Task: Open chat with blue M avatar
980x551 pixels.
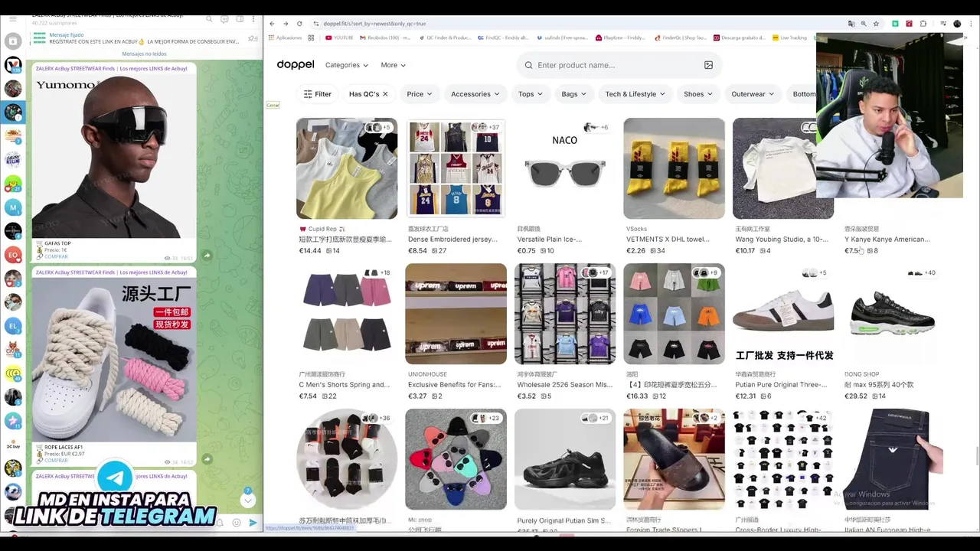Action: pyautogui.click(x=13, y=207)
